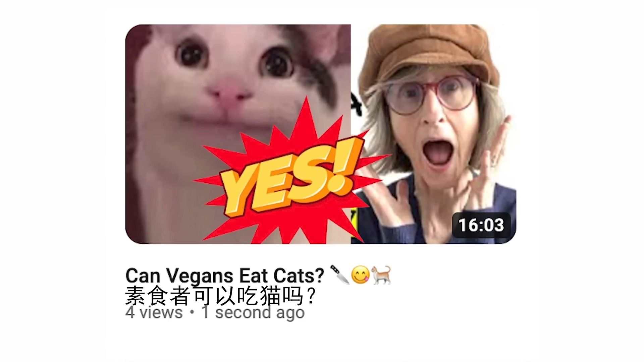644x362 pixels.
Task: Click the 16:03 duration badge
Action: (481, 225)
